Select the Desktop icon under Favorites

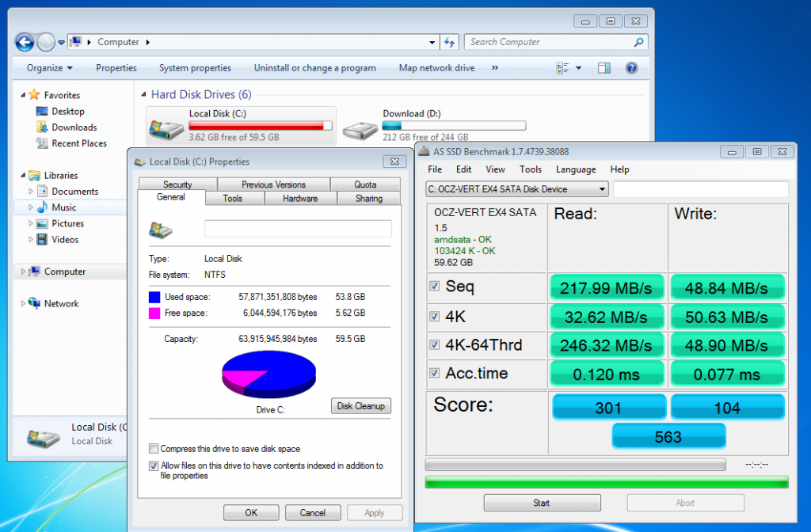coord(42,112)
